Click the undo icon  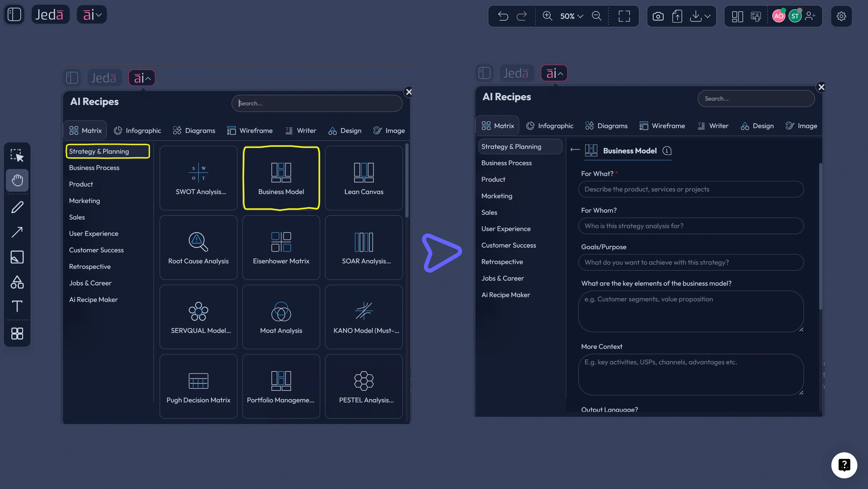point(503,16)
